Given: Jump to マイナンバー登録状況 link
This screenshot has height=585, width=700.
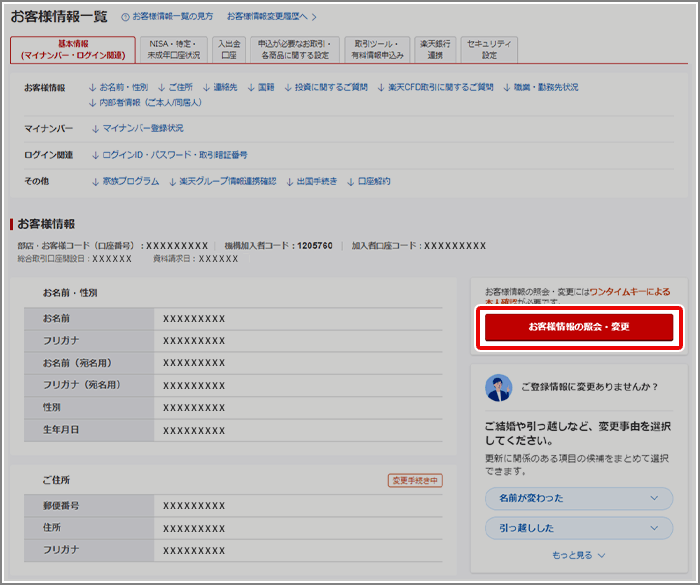Looking at the screenshot, I should (x=138, y=128).
